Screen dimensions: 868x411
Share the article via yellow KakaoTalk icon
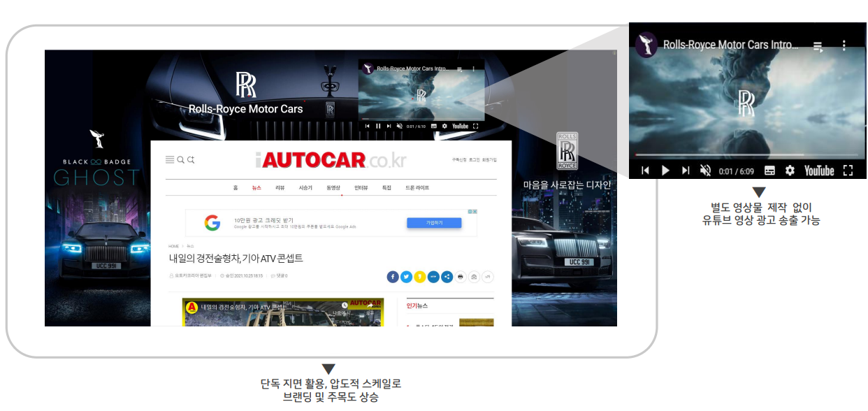tap(419, 277)
